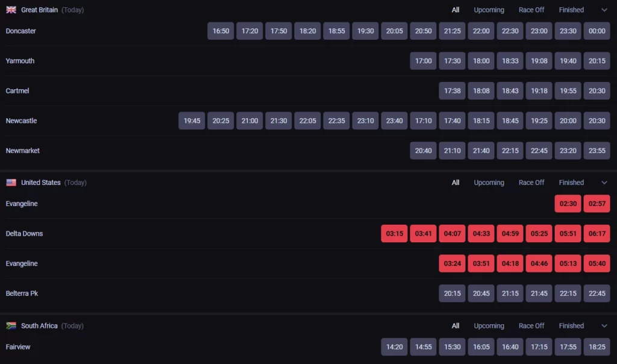Collapse the Great Britain section chevron
Viewport: 617px width, 364px height.
click(x=604, y=10)
